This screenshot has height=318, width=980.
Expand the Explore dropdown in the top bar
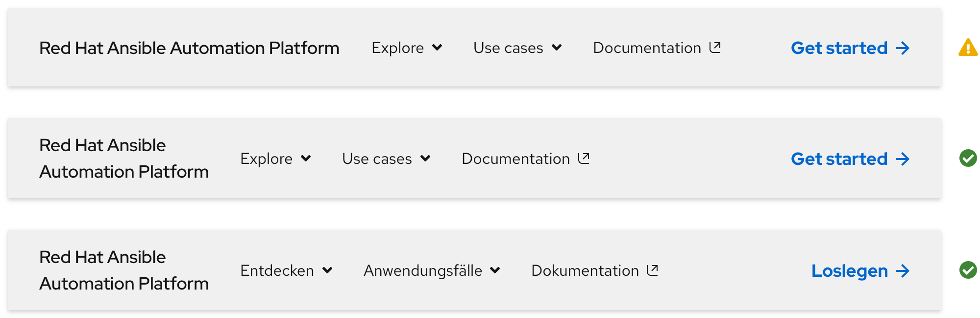point(406,48)
